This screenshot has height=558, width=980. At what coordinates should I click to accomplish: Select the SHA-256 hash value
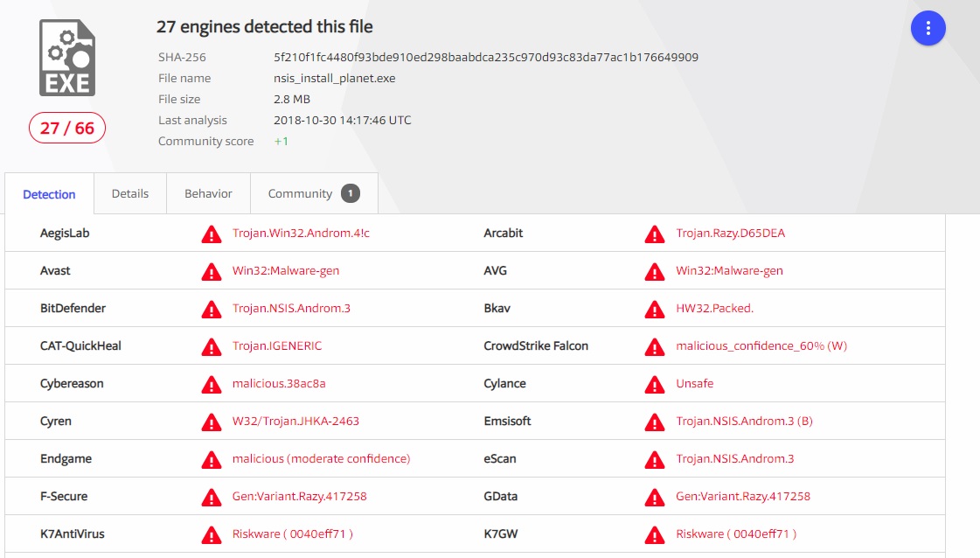485,58
